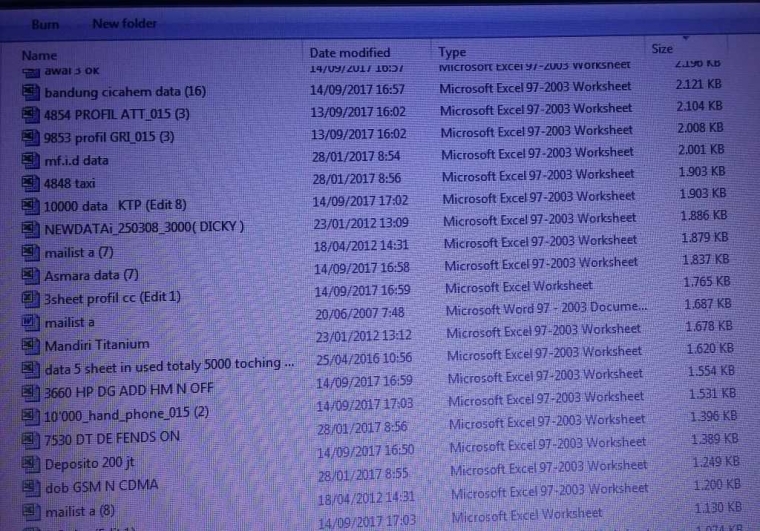
Task: Select file name 10'000_hand_phone_015 (2)
Action: click(x=127, y=414)
